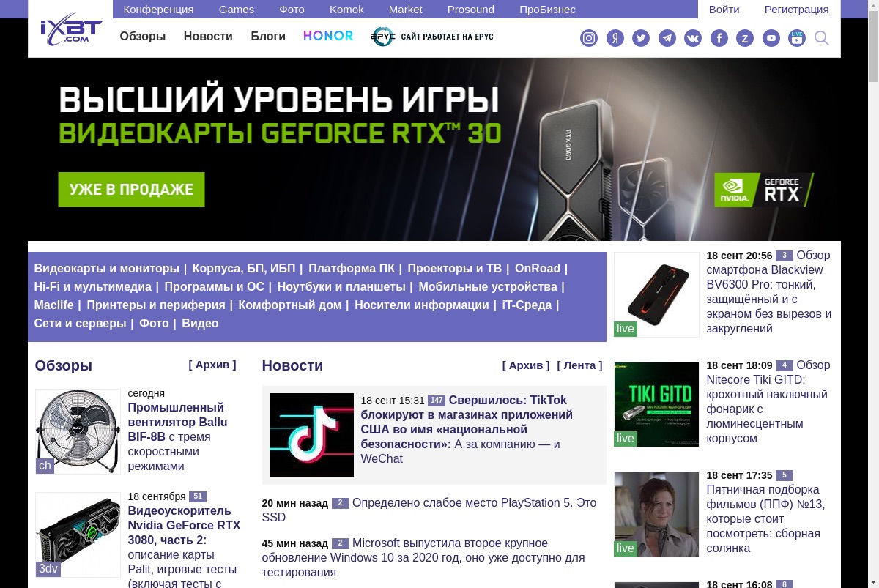Screen dimensions: 879x588
Task: Open the Market top menu item
Action: point(406,10)
